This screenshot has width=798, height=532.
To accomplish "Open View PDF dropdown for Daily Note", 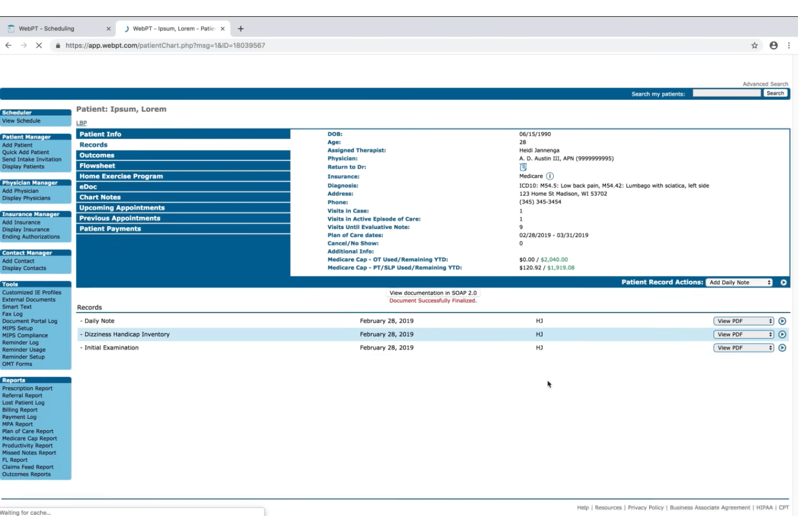I will point(744,321).
